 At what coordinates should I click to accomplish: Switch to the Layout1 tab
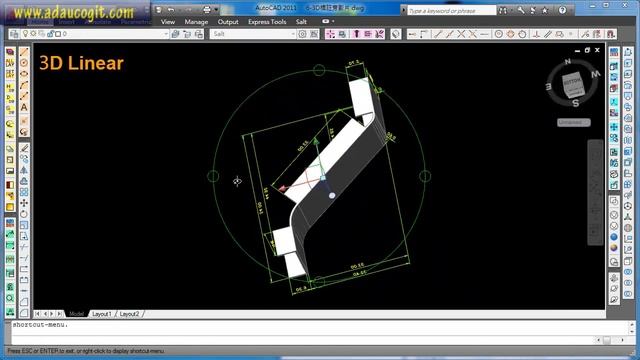(x=102, y=314)
